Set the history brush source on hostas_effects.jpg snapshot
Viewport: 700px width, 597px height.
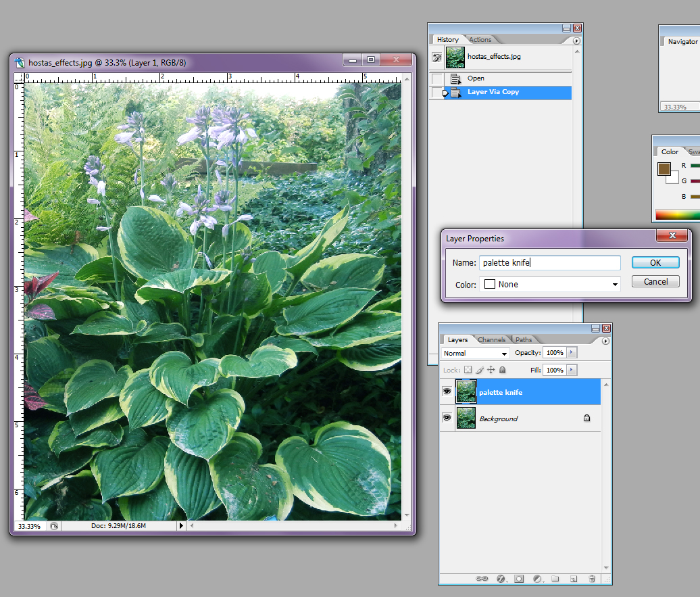pos(436,57)
